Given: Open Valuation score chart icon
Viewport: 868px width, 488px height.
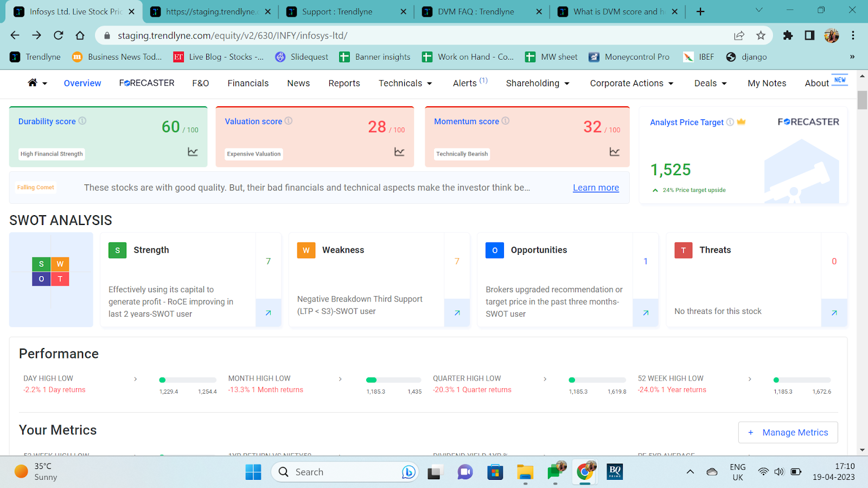Looking at the screenshot, I should [x=399, y=152].
